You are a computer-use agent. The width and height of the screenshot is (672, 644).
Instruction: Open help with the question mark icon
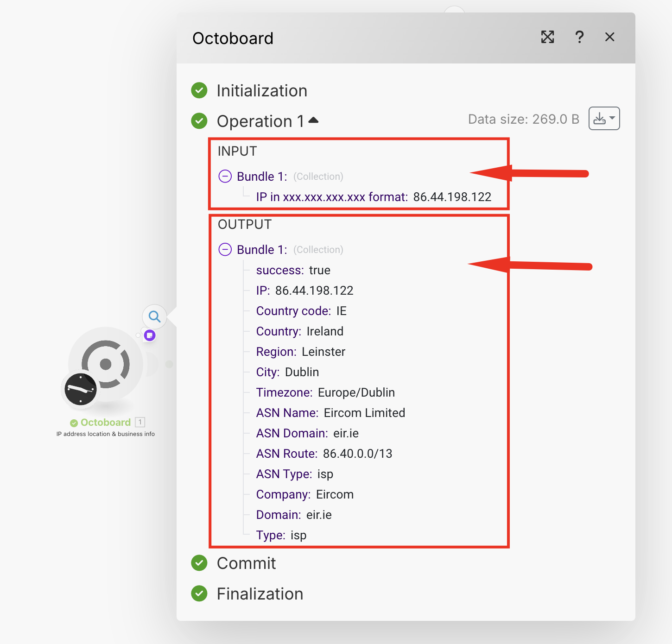point(579,37)
